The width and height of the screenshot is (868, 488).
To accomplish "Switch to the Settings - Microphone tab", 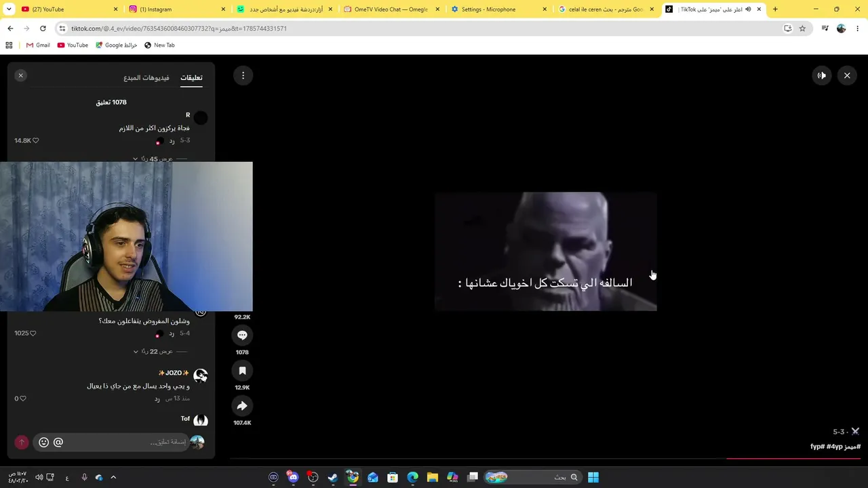I will tap(498, 9).
